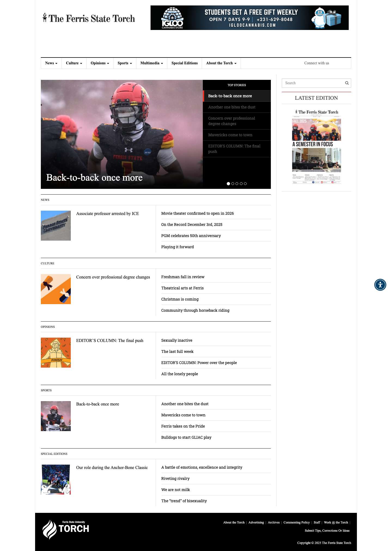Open 'Theatrical arts at Ferris' article
The width and height of the screenshot is (392, 551).
182,288
